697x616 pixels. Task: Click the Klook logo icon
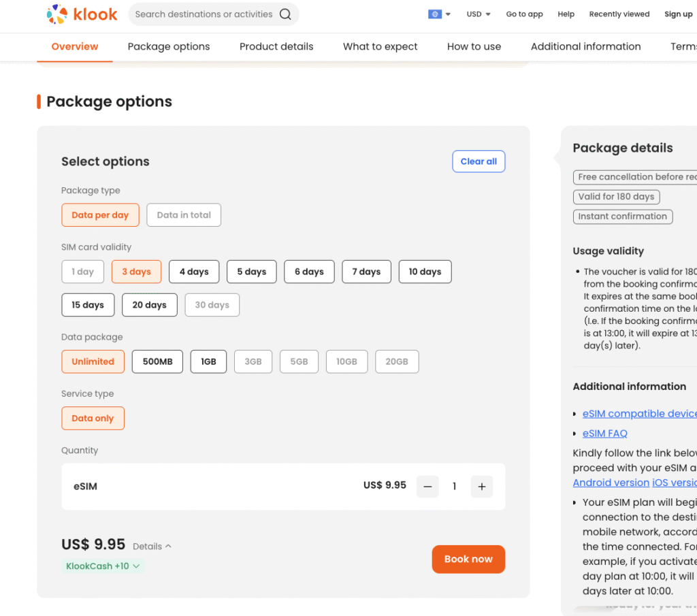click(58, 14)
